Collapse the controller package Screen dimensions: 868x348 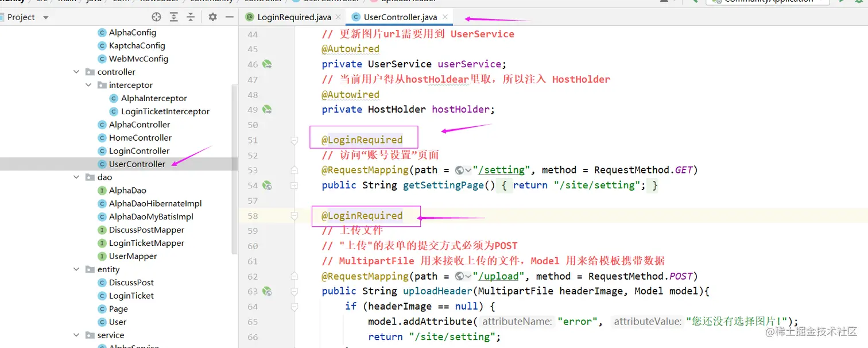click(x=76, y=72)
